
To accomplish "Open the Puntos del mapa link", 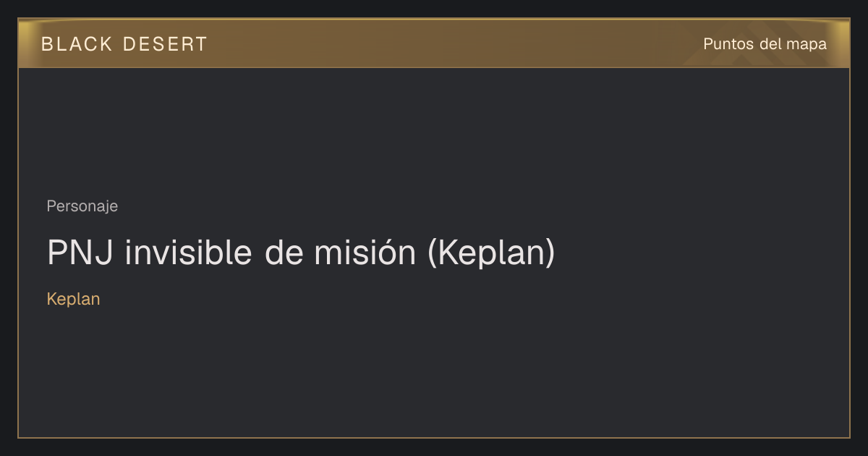I will 765,44.
